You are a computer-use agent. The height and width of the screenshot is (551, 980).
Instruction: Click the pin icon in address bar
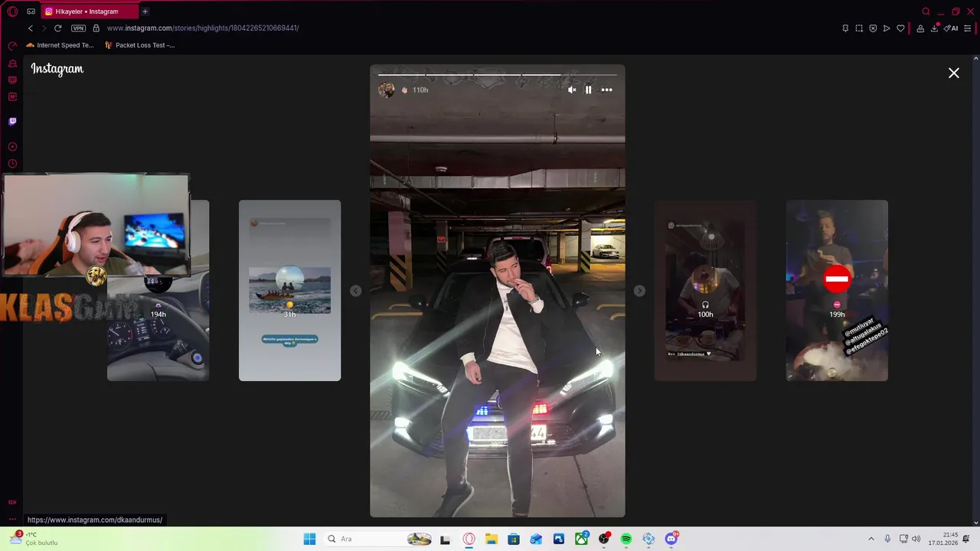point(845,28)
